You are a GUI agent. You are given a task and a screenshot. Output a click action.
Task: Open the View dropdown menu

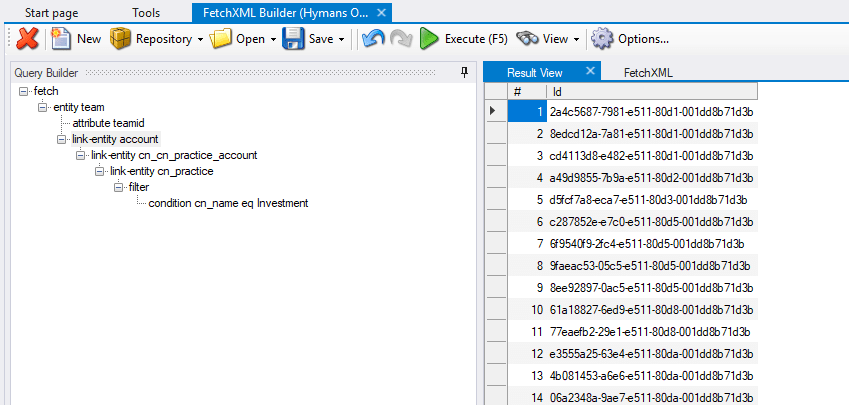(x=576, y=39)
